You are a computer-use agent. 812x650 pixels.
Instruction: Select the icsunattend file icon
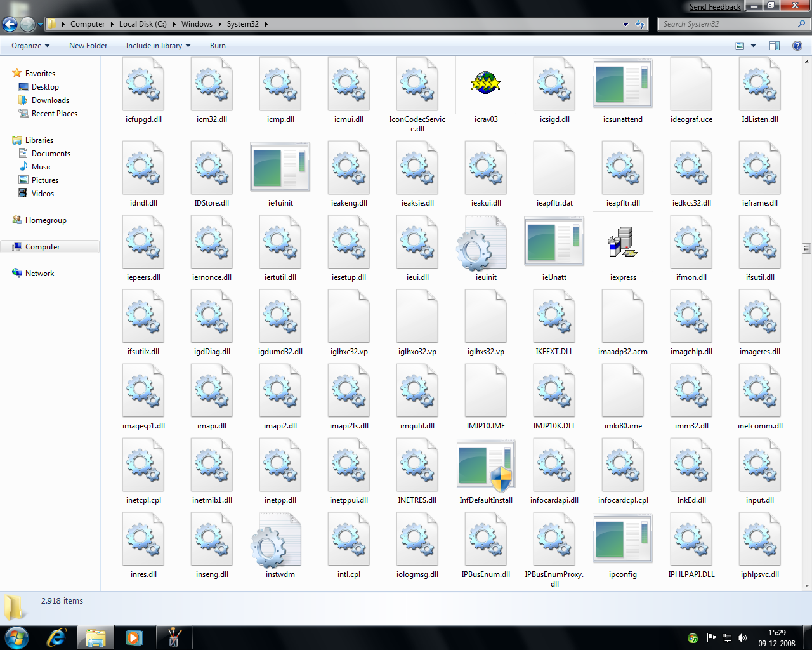pyautogui.click(x=622, y=83)
